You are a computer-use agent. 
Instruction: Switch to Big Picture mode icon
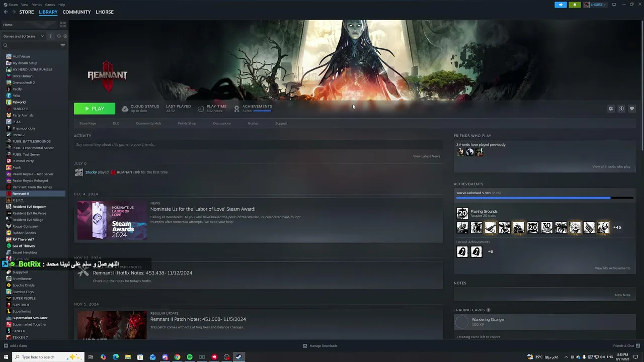pyautogui.click(x=614, y=5)
